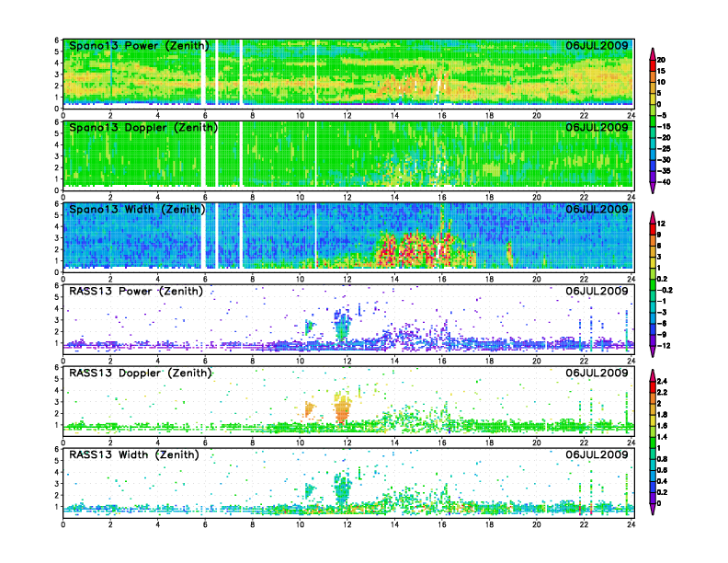Click the "0.6" label on the bottom colorbar
Screen dimensions: 728x563
[x=662, y=471]
